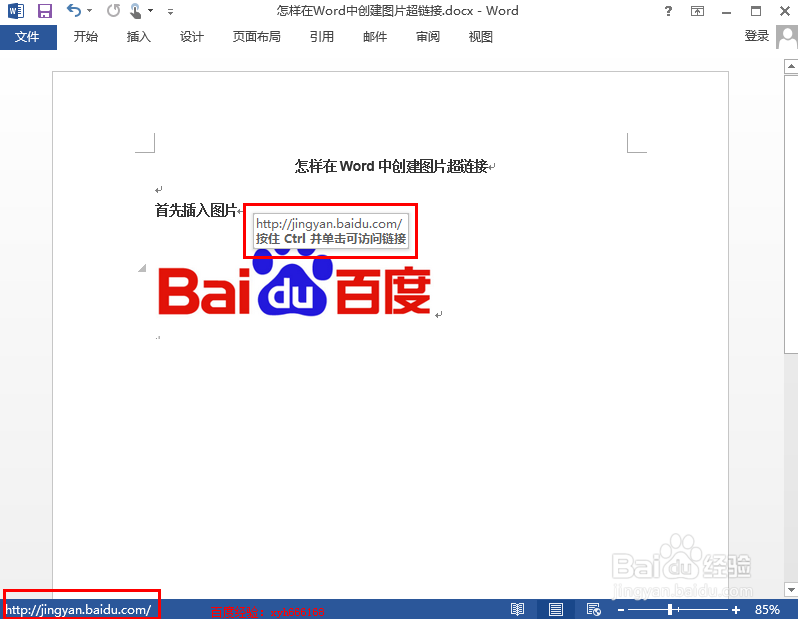798x619 pixels.
Task: Open Customize Quick Access Toolbar dropdown
Action: pos(170,11)
